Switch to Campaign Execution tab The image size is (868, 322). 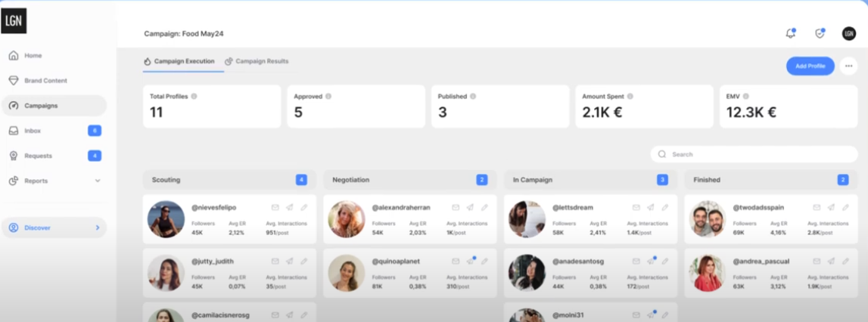[179, 61]
